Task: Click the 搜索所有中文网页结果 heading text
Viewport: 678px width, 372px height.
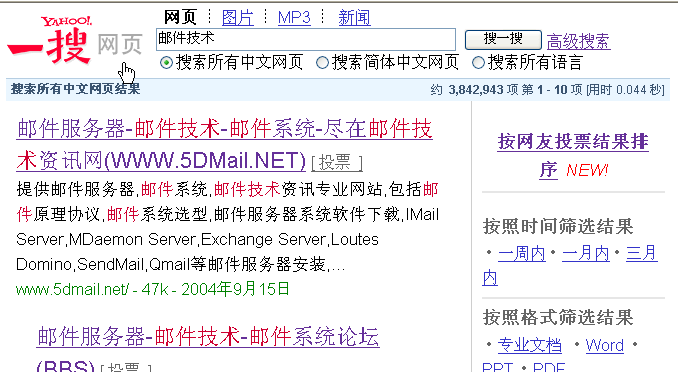Action: (75, 89)
